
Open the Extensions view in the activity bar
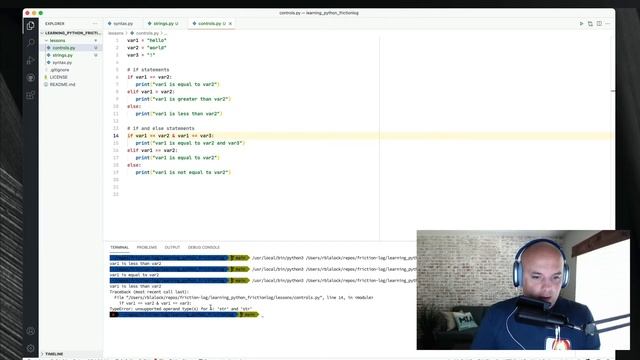point(30,95)
